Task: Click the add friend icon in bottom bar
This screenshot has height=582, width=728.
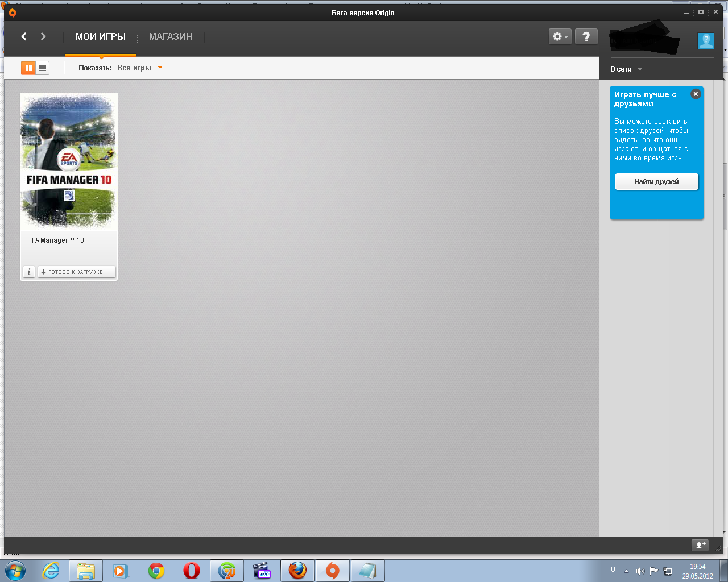Action: tap(700, 545)
